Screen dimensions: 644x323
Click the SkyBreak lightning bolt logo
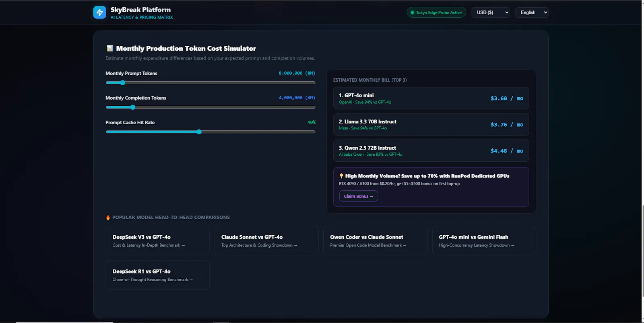99,12
